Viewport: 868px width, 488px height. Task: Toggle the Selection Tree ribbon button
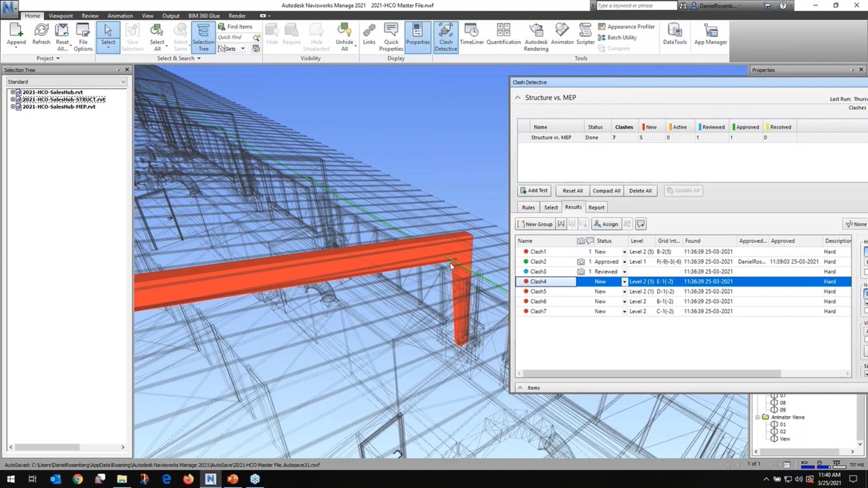tap(203, 37)
